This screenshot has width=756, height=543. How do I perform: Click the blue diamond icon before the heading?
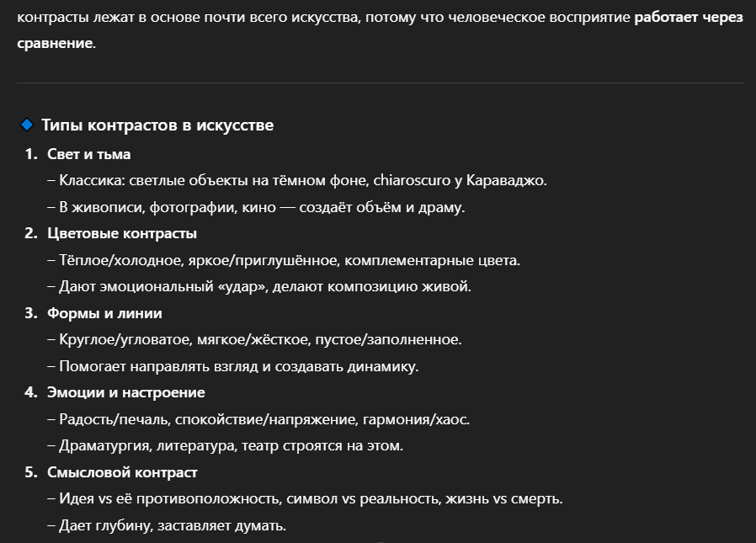coord(26,125)
